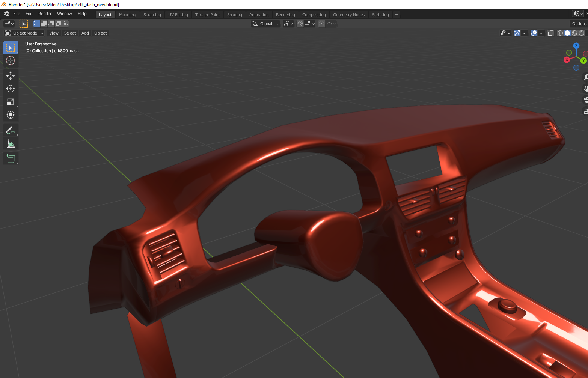Add a new workspace tab
The width and height of the screenshot is (588, 378).
click(397, 15)
